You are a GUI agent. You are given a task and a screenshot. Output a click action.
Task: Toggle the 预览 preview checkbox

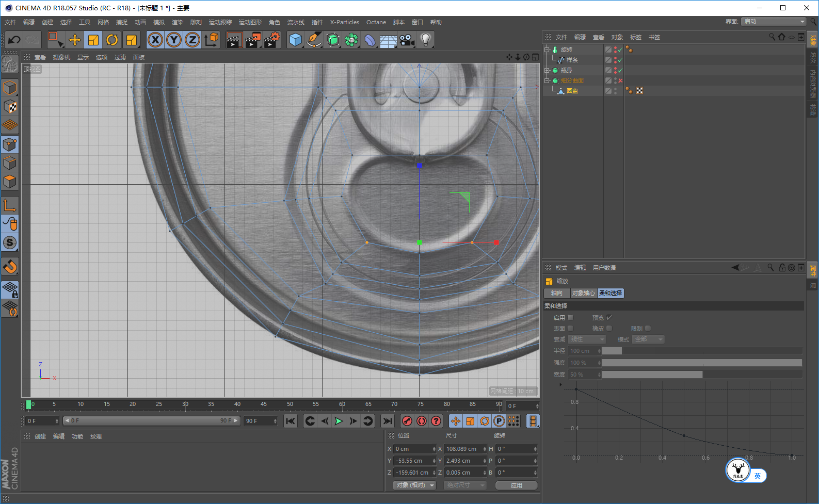609,318
